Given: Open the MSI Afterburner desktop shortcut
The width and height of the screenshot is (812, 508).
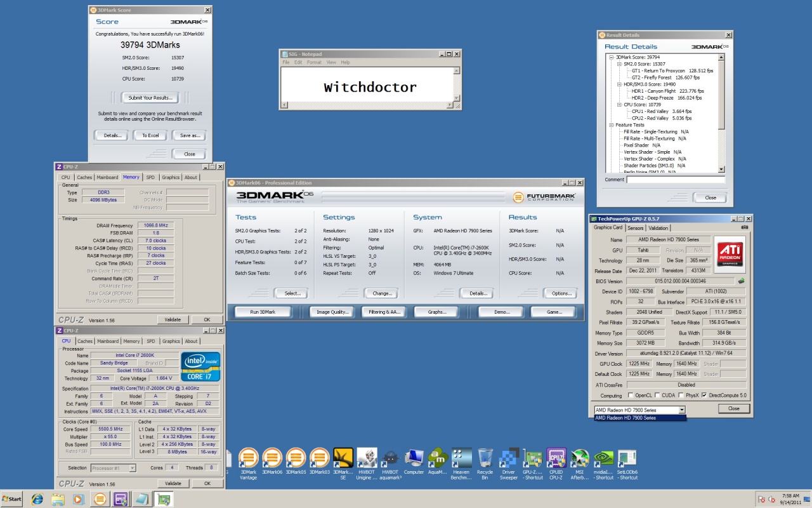Looking at the screenshot, I should 580,458.
